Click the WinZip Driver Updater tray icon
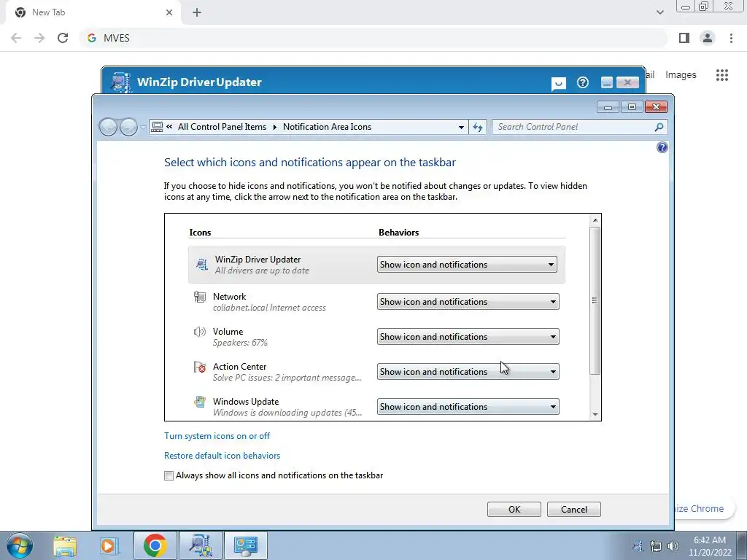The width and height of the screenshot is (747, 560). (x=638, y=546)
